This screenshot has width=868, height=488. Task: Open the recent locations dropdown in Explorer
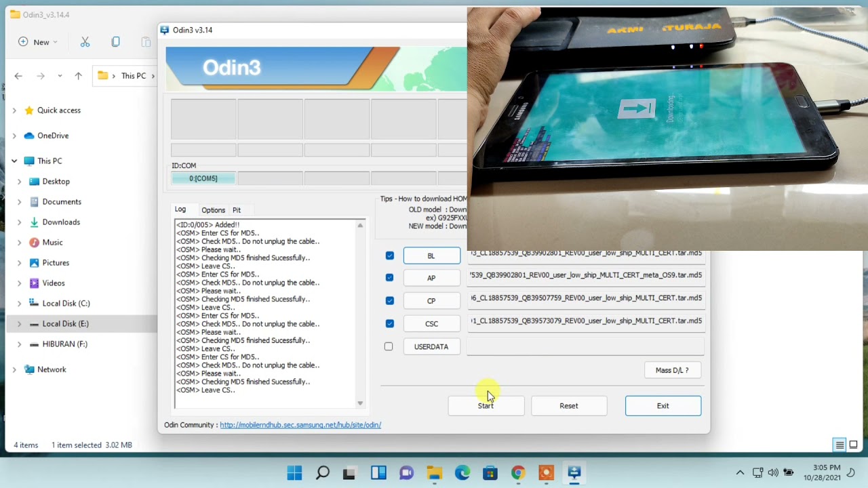60,76
